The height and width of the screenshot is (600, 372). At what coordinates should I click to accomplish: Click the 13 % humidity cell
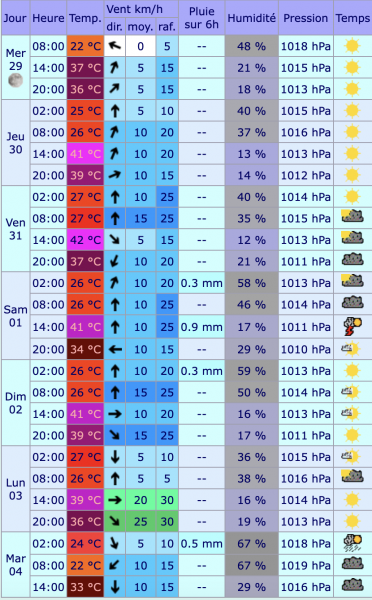point(251,154)
